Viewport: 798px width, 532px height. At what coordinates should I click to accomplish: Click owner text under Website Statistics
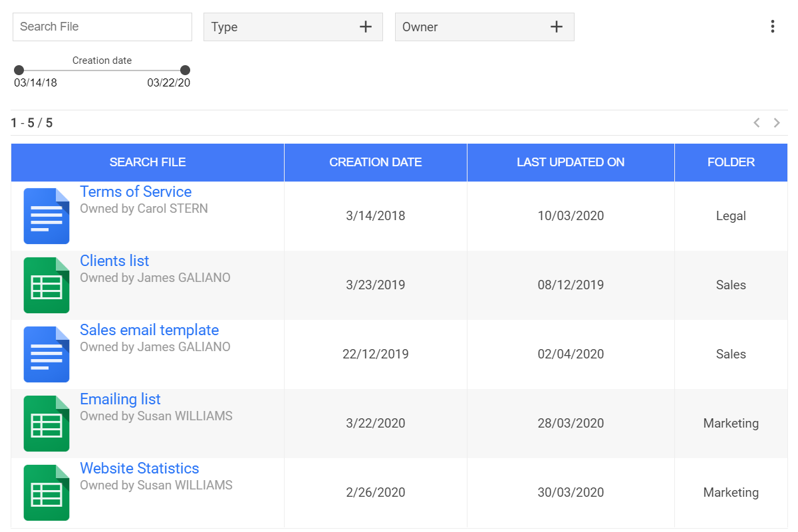[156, 485]
